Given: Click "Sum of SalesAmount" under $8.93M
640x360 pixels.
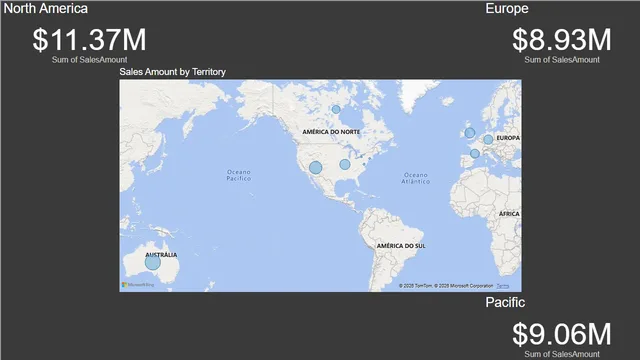Looking at the screenshot, I should (x=562, y=60).
